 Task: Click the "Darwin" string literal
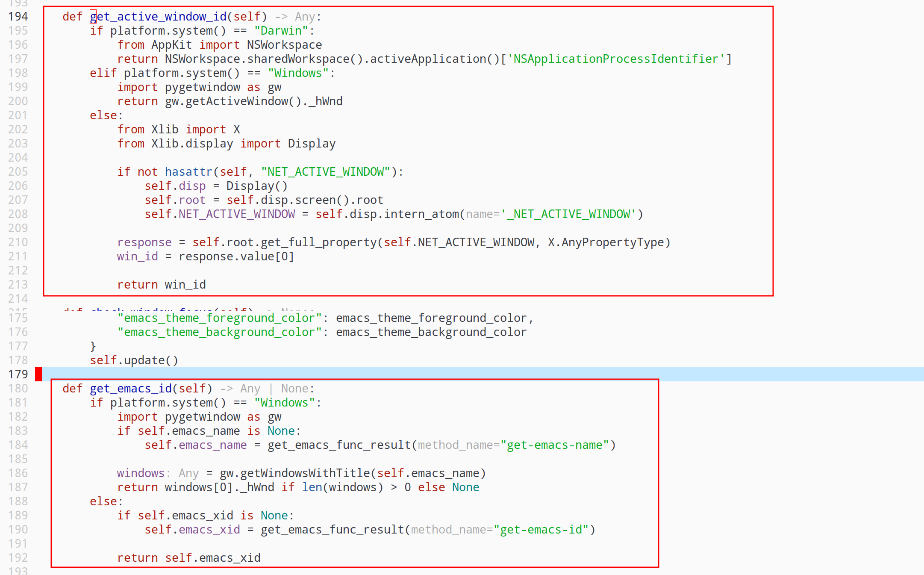281,30
